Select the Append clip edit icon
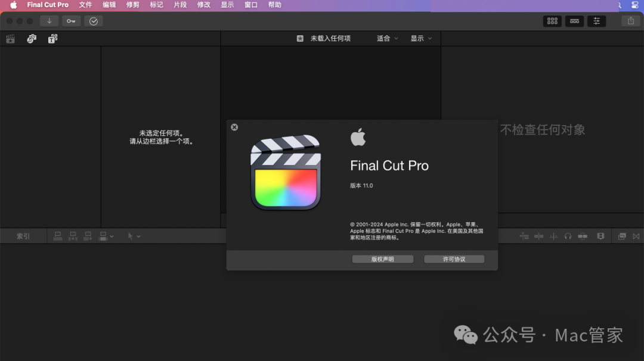The width and height of the screenshot is (644, 361). coord(88,236)
